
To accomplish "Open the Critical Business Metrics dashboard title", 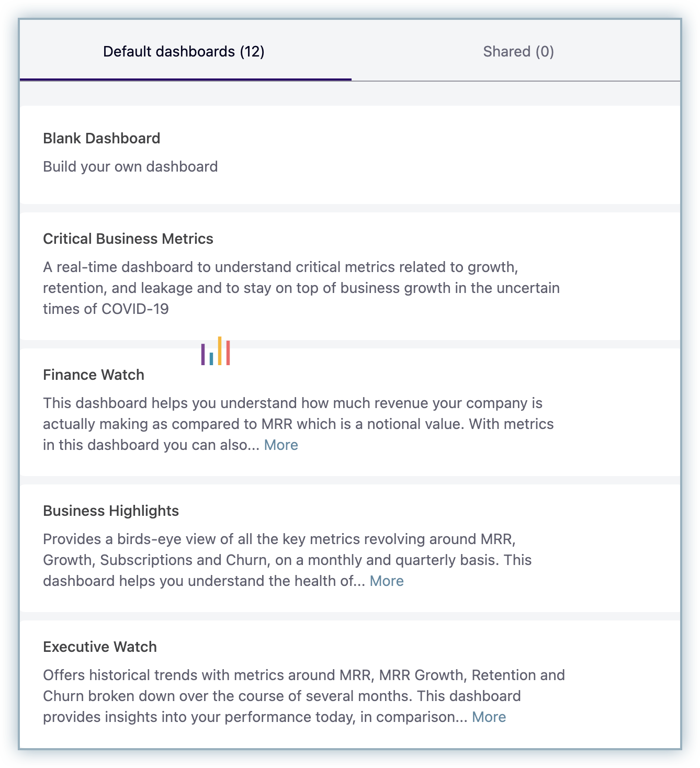I will tap(128, 239).
